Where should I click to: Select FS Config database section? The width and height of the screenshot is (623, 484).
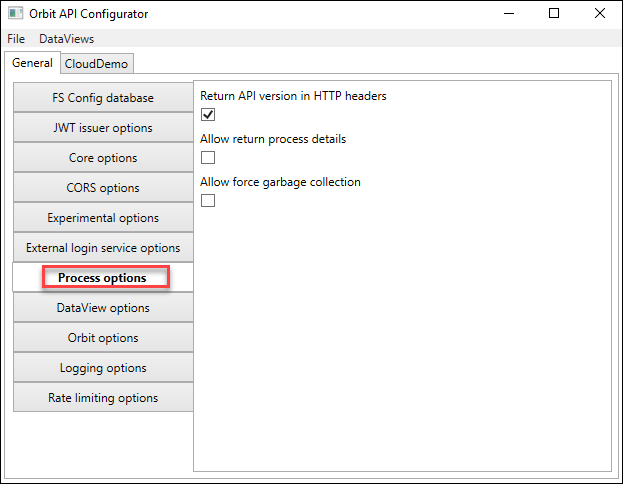[103, 98]
